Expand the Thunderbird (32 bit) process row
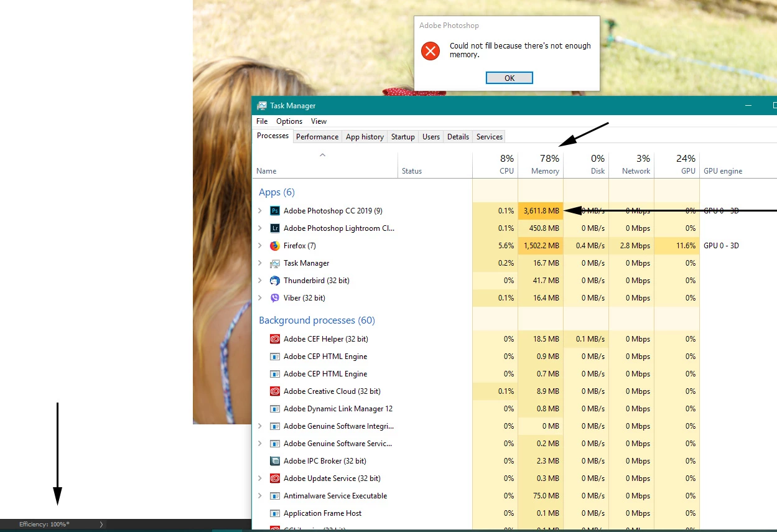Viewport: 777px width, 532px height. coord(260,281)
